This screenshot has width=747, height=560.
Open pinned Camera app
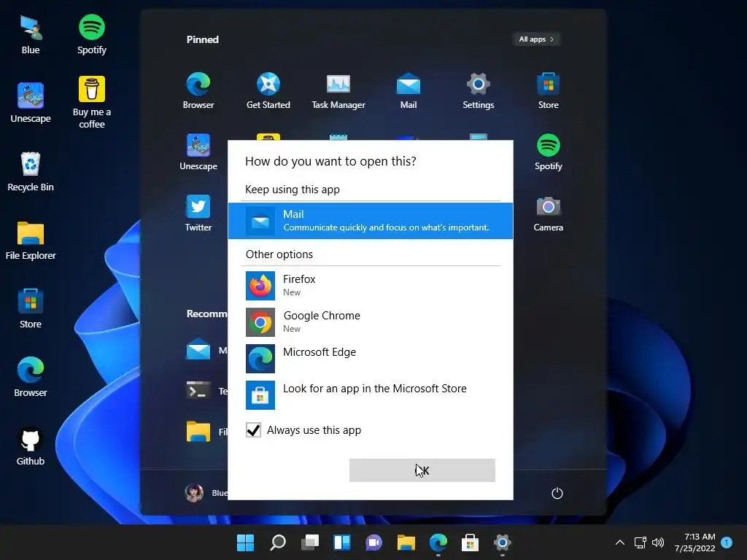549,214
